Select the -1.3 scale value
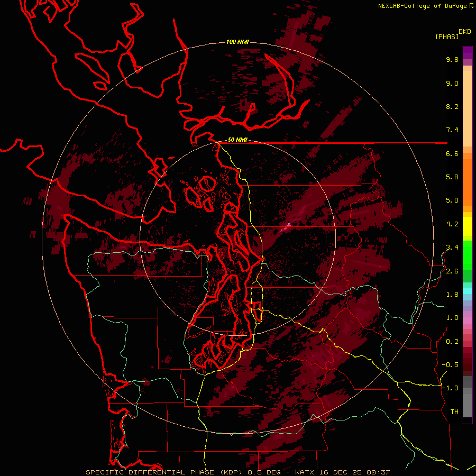This screenshot has width=476, height=476. 450,388
